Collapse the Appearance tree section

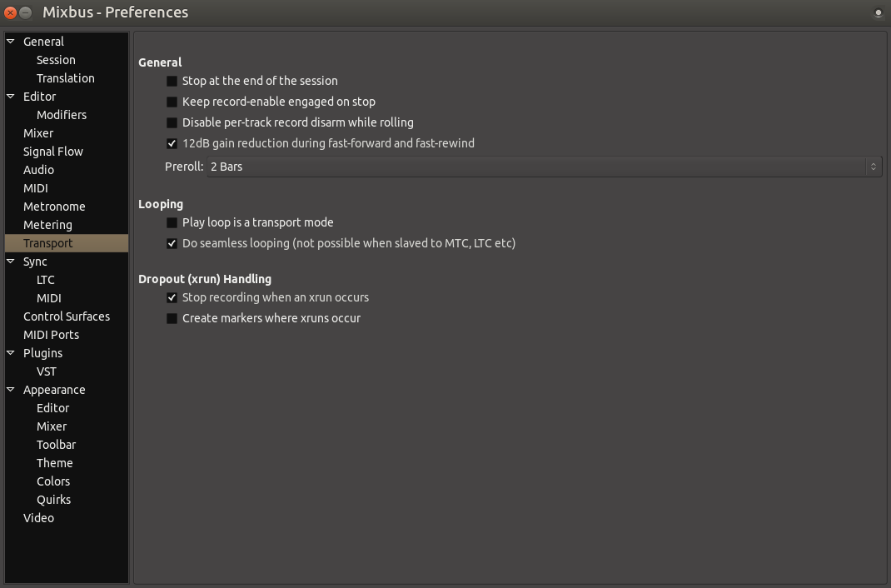point(11,390)
